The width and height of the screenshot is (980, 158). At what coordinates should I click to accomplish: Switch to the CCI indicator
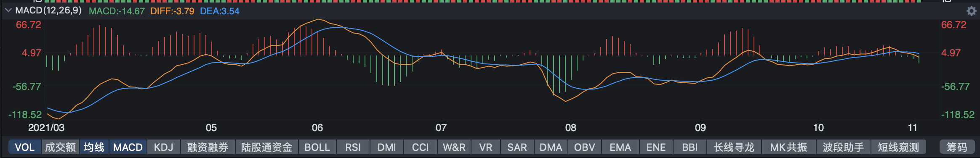[x=421, y=147]
